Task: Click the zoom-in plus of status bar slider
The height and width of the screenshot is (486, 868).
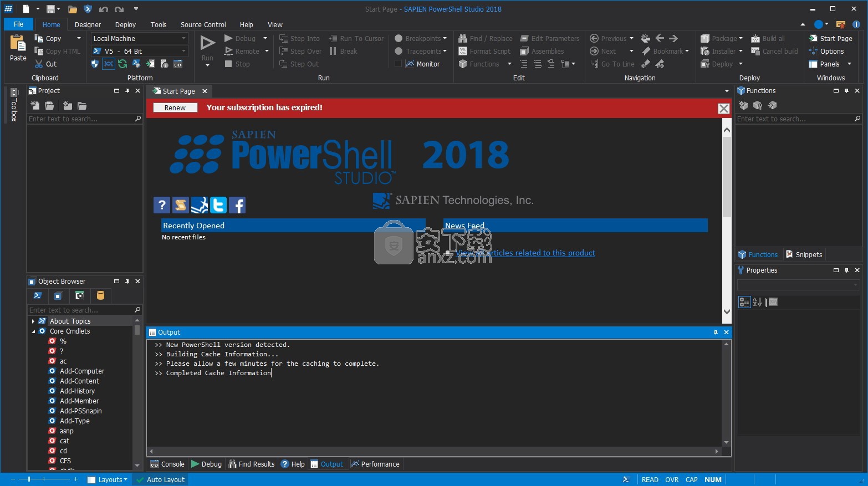Action: coord(75,479)
